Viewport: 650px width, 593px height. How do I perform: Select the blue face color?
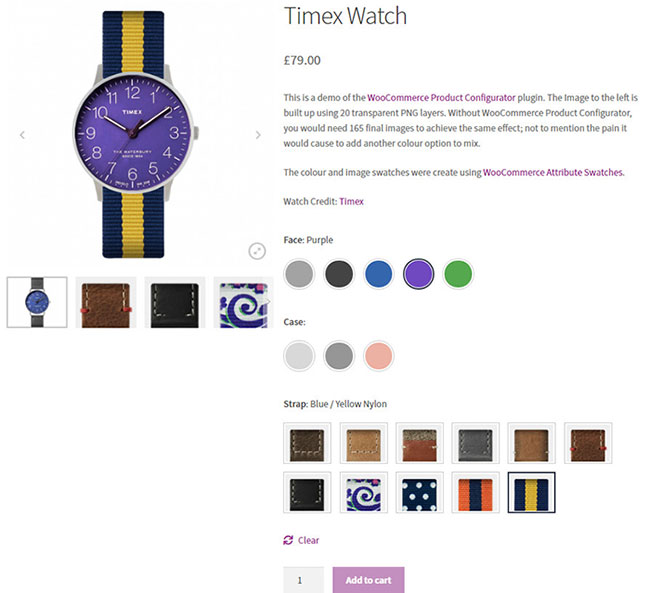378,274
